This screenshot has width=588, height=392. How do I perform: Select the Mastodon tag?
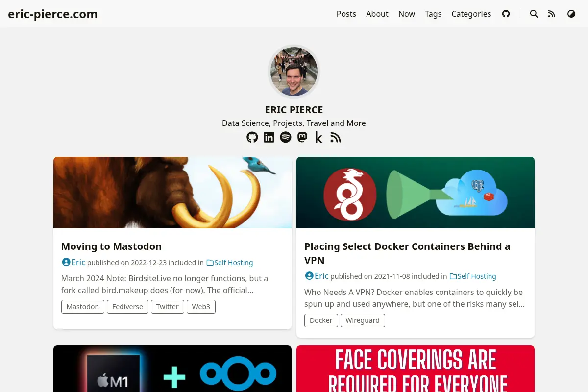pyautogui.click(x=83, y=307)
